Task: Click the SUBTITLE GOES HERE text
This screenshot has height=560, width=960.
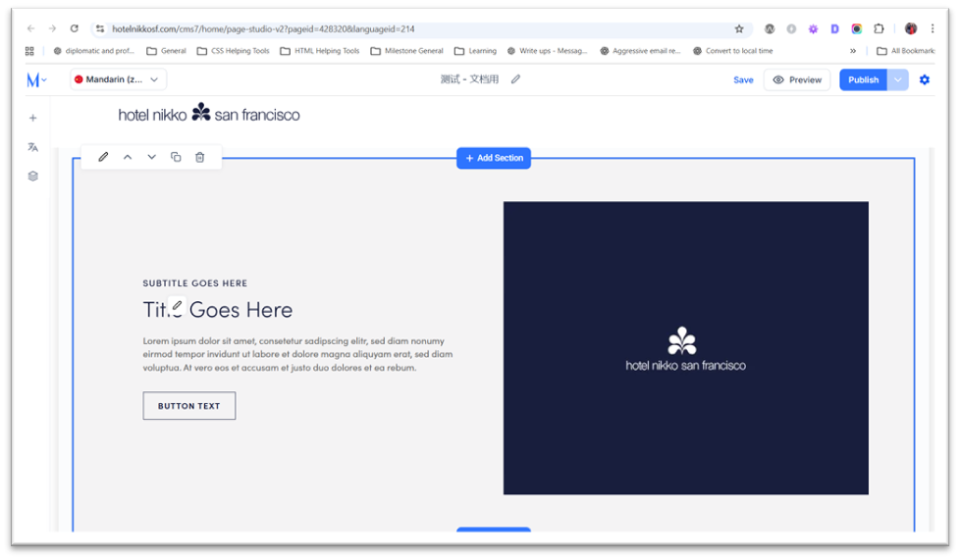Action: 195,283
